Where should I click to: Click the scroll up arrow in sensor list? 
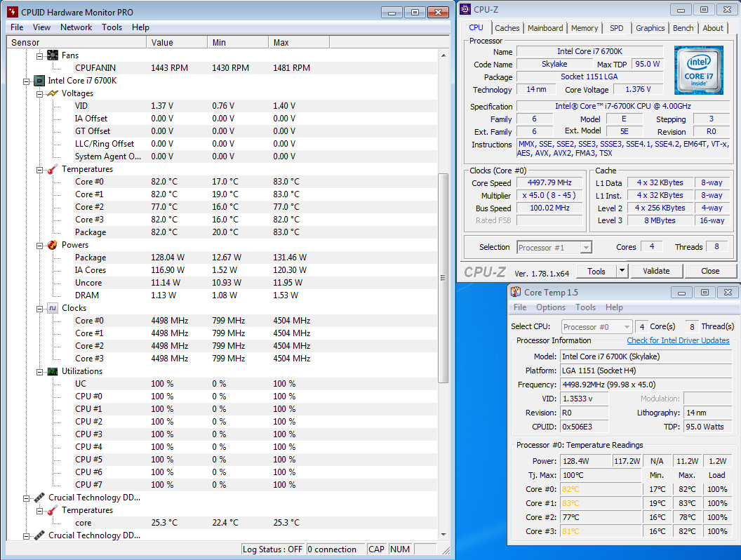443,55
